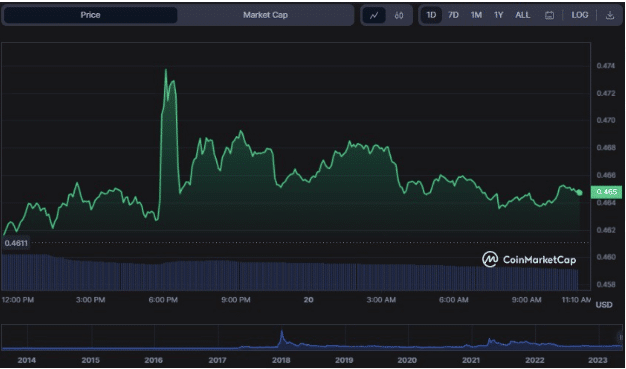Click the 6:00 PM price spike peak
626x369 pixels.
[x=166, y=70]
